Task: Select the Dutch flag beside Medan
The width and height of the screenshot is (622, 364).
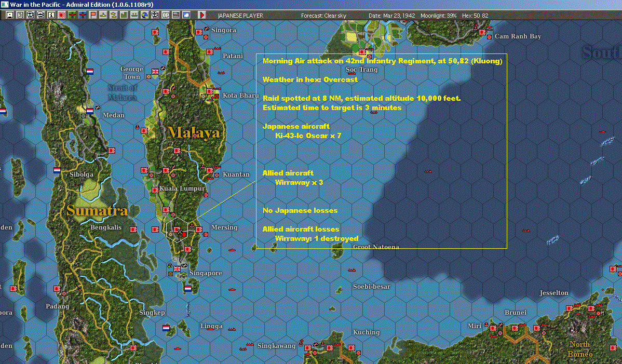Action: (90, 111)
